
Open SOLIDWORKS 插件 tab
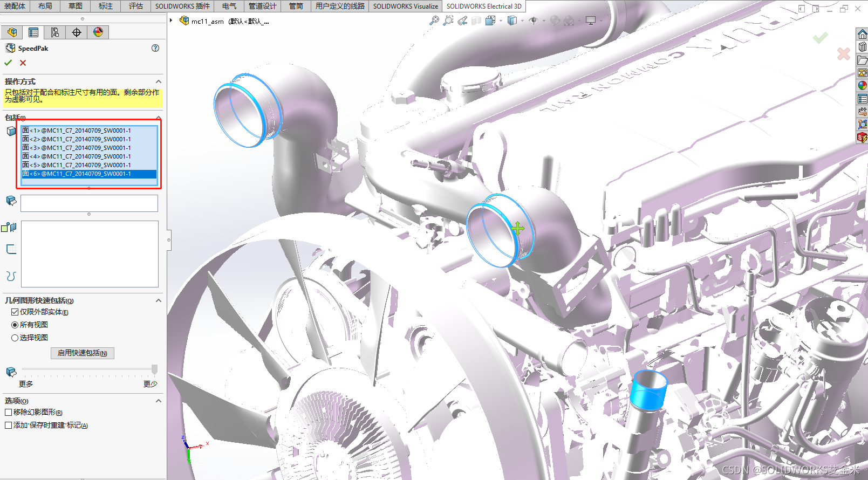(x=182, y=6)
